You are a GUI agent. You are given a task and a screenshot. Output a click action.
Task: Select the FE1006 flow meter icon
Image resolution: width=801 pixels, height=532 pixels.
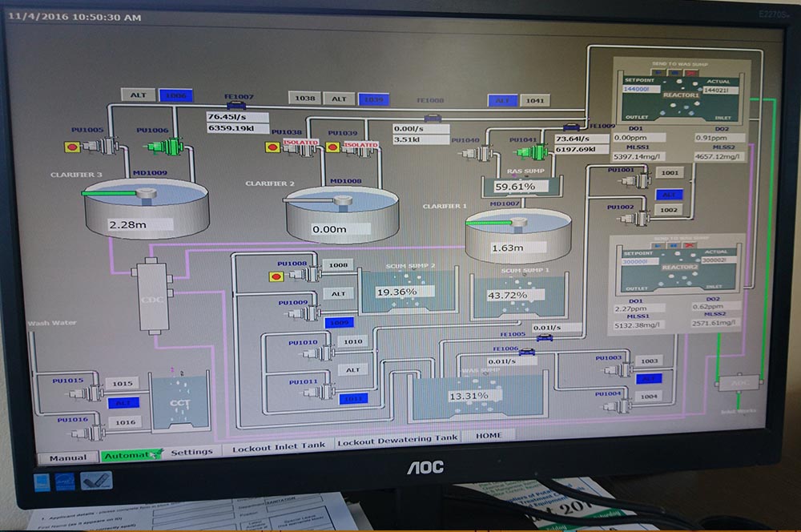pos(525,350)
